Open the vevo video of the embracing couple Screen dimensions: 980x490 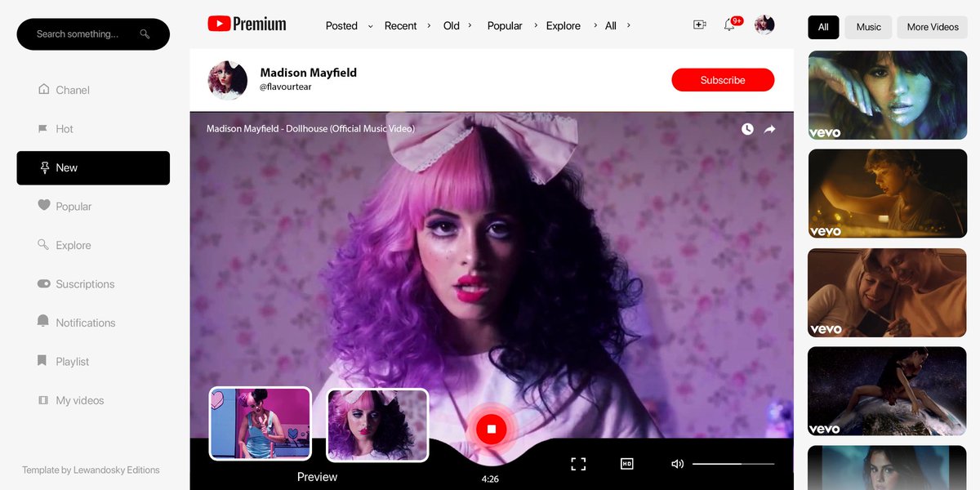887,292
